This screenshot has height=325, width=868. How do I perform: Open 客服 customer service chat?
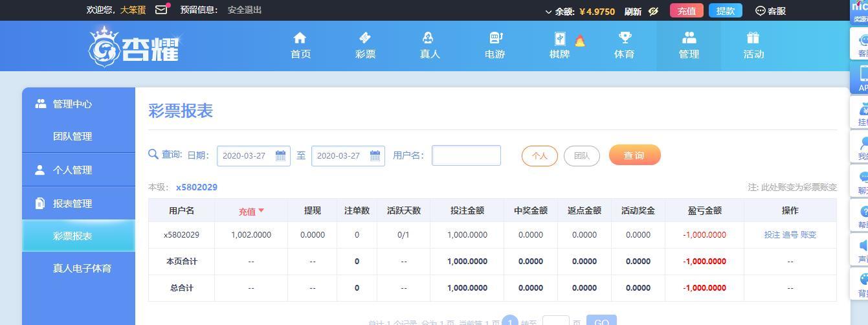point(770,11)
